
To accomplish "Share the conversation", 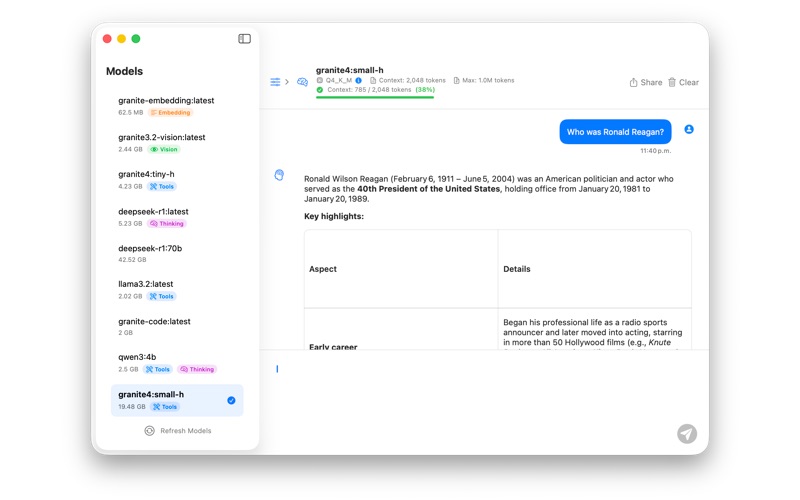I will (x=645, y=82).
